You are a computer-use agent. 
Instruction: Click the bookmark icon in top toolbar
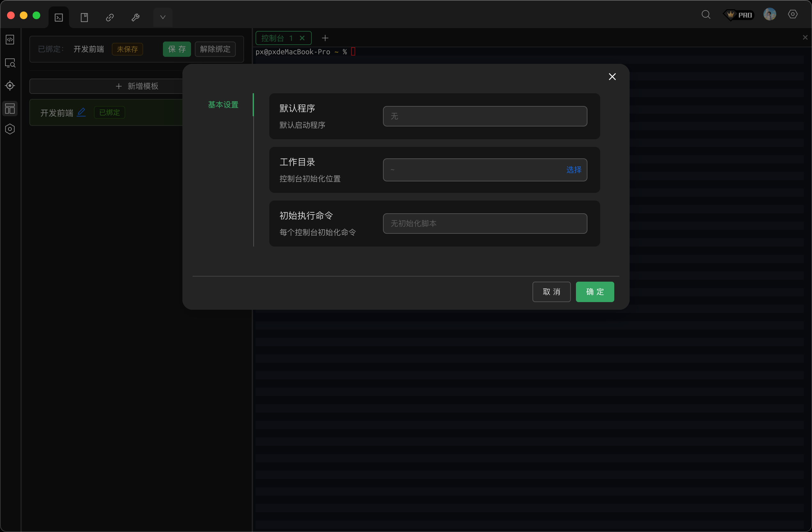84,17
